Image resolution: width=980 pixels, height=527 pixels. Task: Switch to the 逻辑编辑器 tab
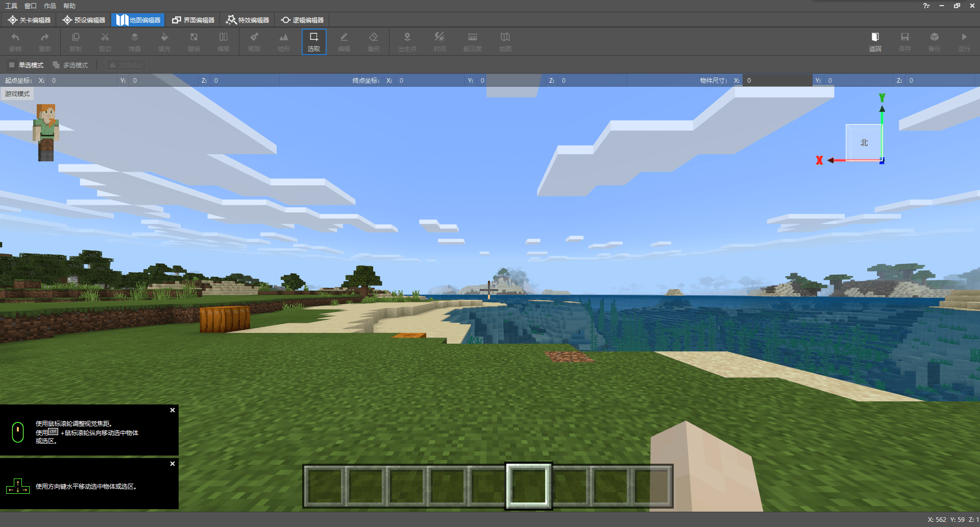(x=302, y=20)
